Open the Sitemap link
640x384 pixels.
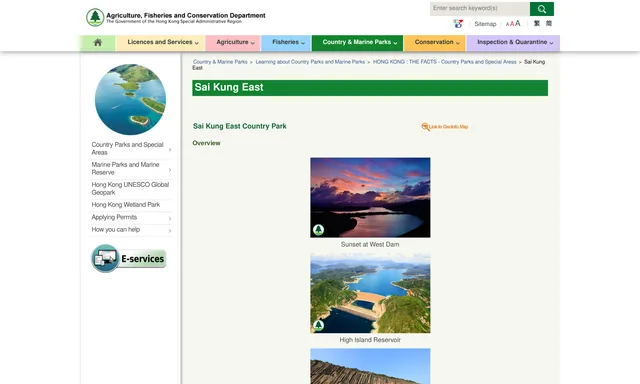click(485, 24)
